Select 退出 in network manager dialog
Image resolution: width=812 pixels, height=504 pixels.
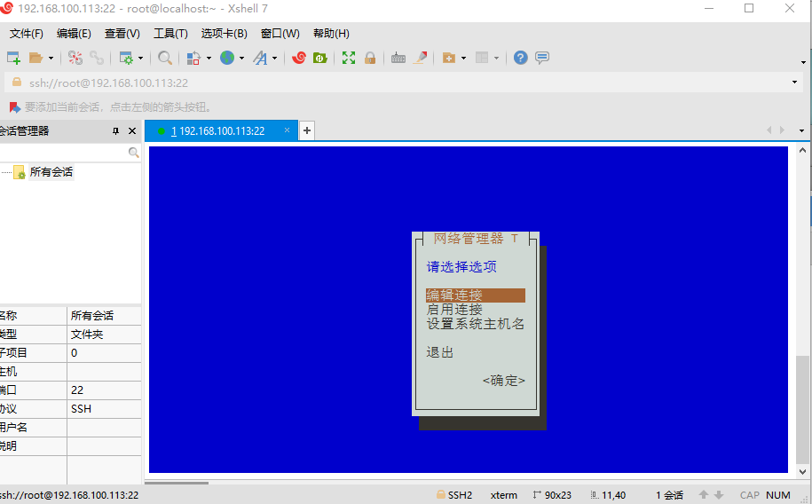coord(440,352)
